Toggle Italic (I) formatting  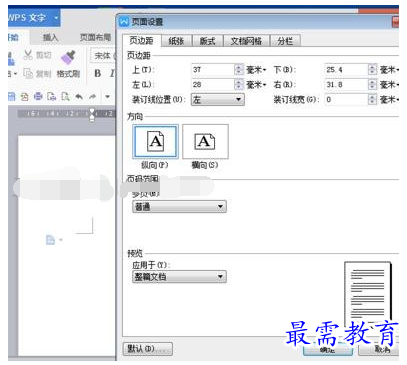click(x=112, y=73)
